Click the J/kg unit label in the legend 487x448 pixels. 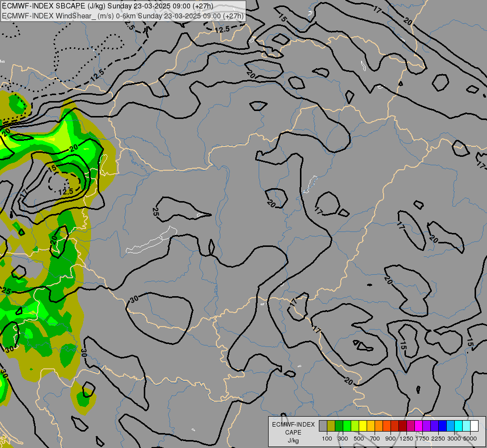pos(293,441)
